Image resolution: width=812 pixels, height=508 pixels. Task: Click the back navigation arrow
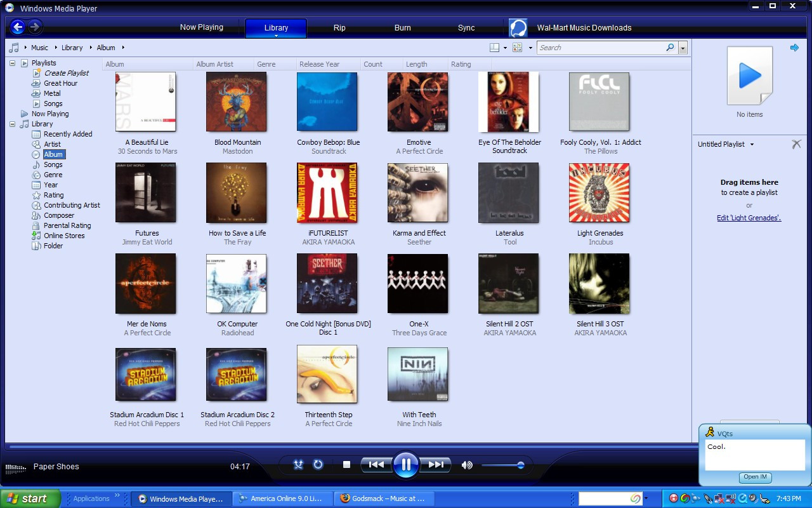click(18, 27)
